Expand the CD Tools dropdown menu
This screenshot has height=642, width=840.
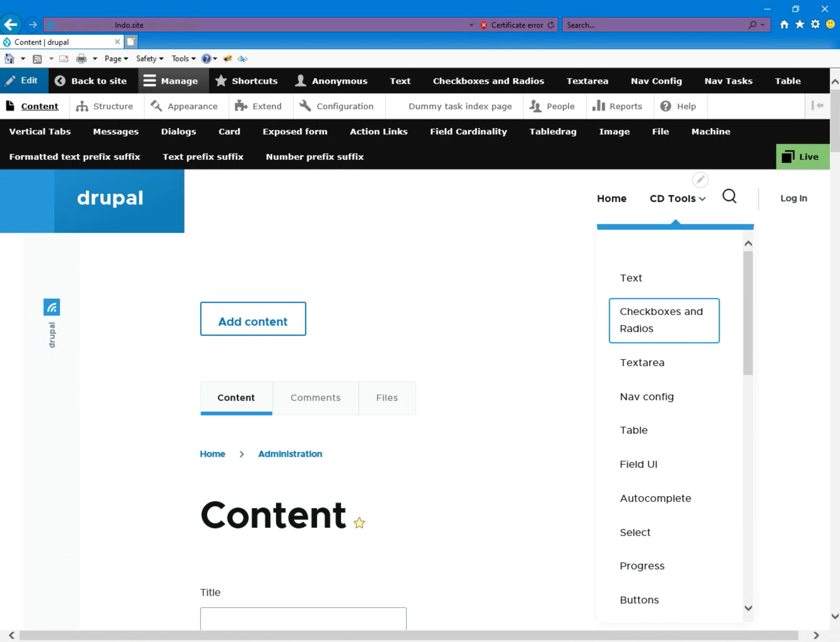coord(677,199)
